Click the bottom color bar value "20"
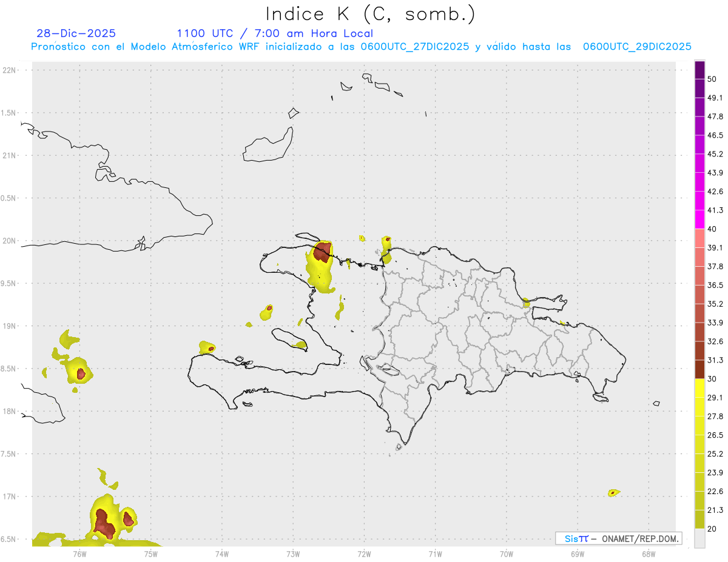728x562 pixels. click(712, 529)
